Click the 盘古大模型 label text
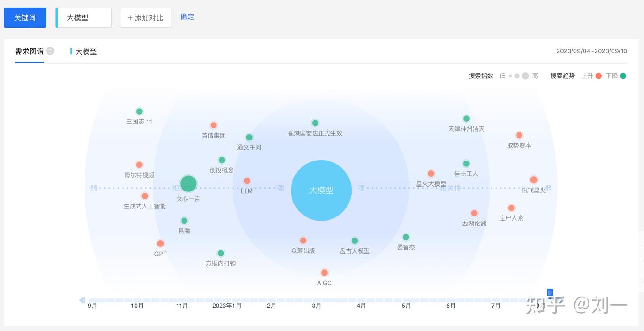 pos(355,251)
